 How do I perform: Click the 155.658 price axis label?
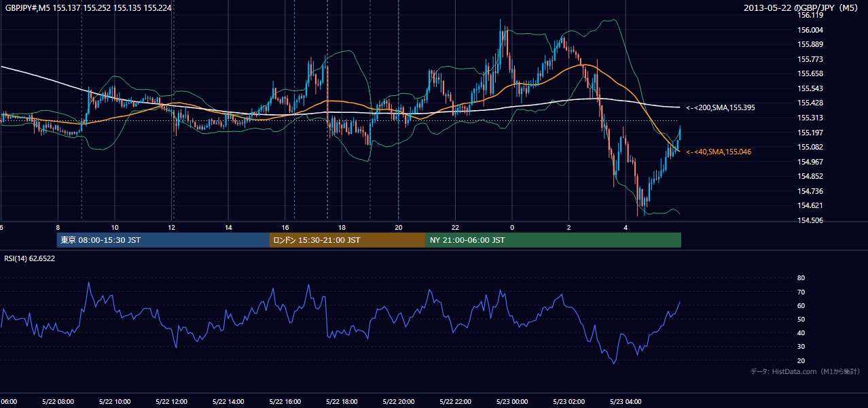click(x=810, y=73)
